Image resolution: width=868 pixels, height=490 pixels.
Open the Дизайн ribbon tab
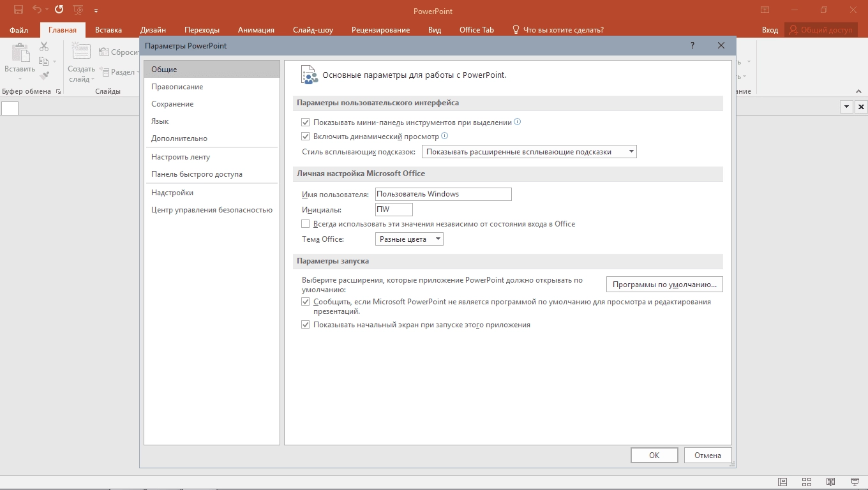tap(153, 30)
